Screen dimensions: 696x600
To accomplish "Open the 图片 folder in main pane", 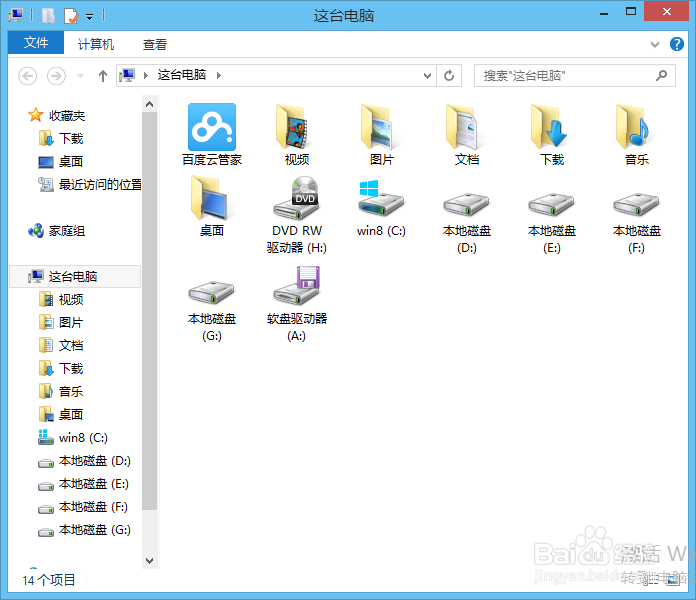I will coord(381,134).
